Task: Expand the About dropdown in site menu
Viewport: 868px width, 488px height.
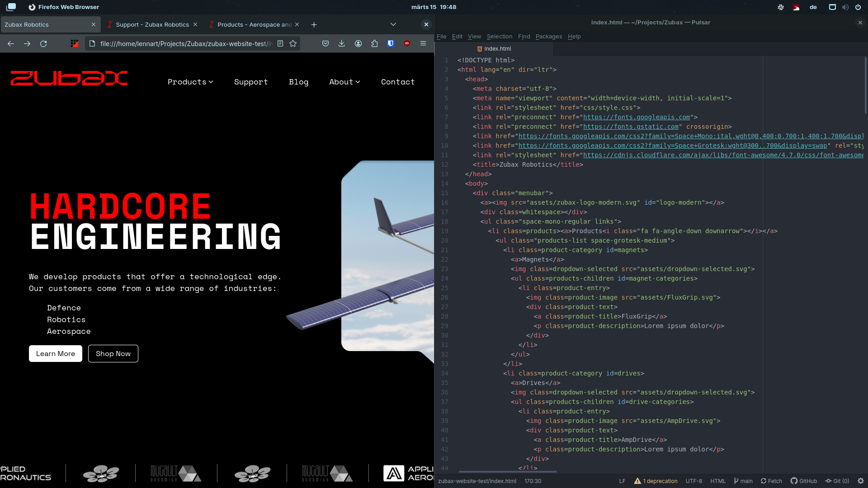Action: click(x=344, y=82)
